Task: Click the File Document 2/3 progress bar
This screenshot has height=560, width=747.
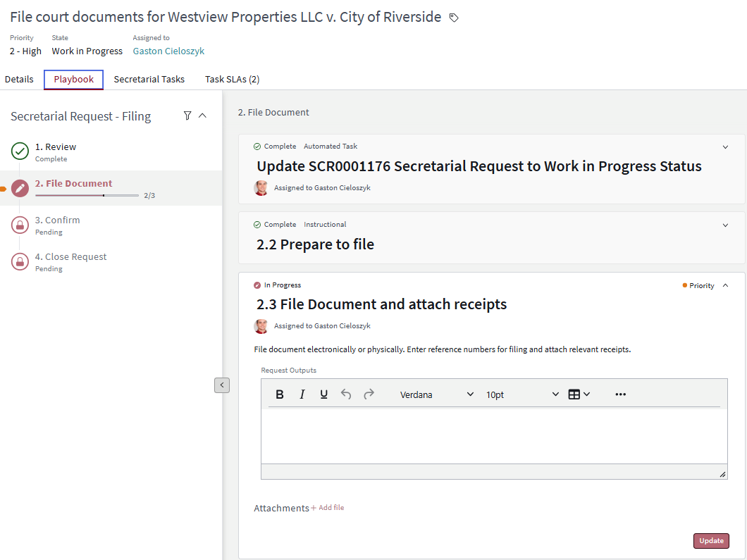Action: 87,195
